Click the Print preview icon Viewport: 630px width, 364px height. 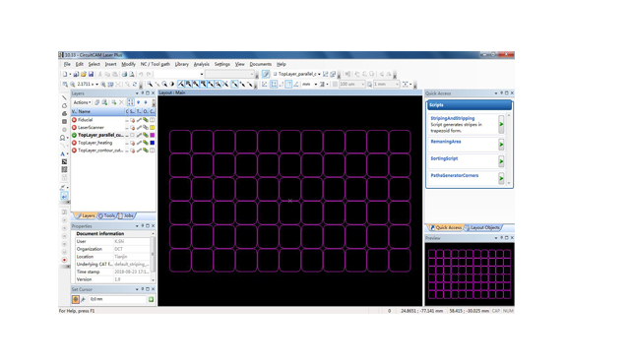click(131, 74)
